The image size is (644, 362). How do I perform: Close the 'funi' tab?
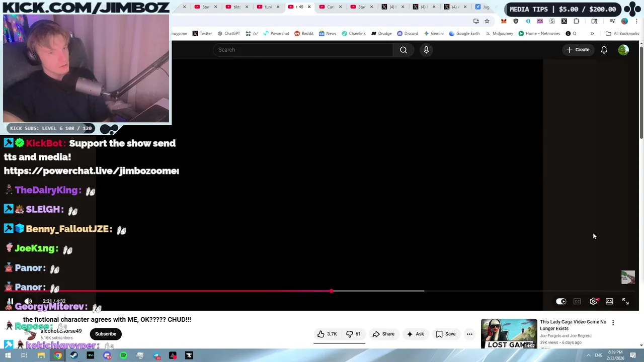tap(278, 7)
